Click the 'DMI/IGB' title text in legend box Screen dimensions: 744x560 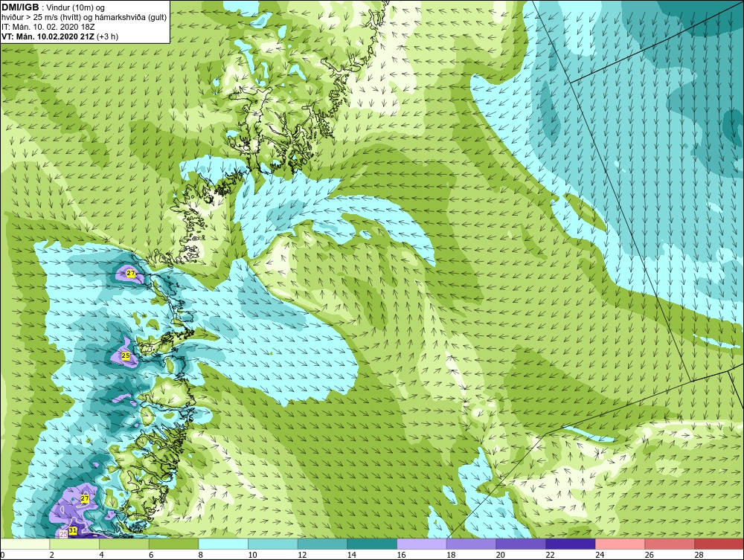click(20, 7)
